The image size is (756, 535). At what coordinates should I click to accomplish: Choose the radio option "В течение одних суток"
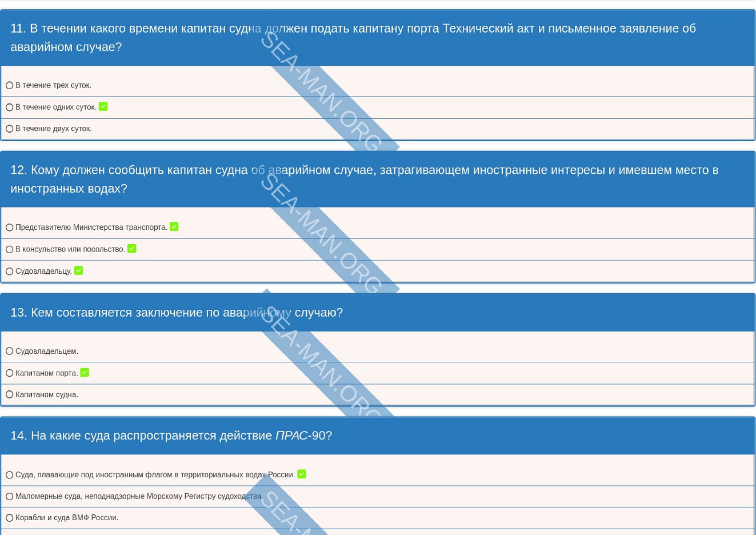tap(9, 107)
